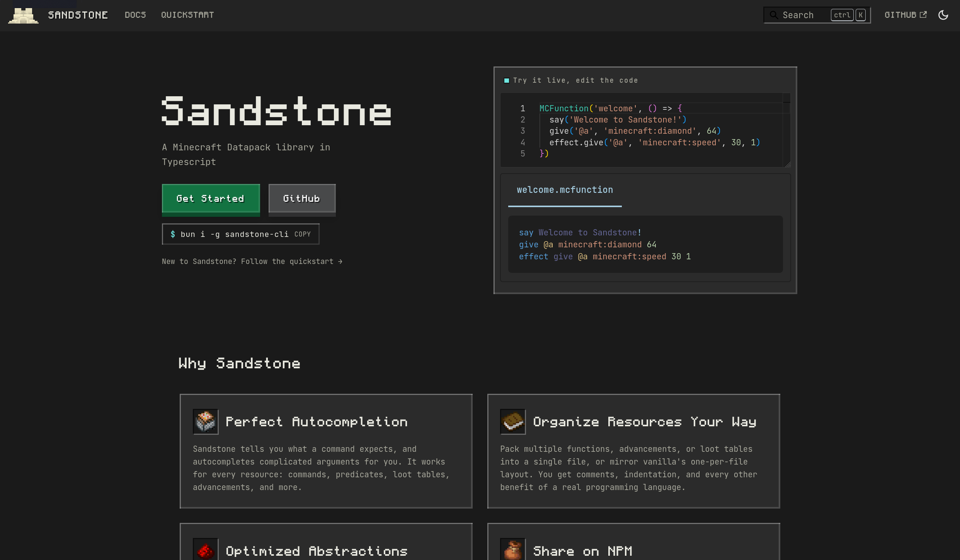Viewport: 960px width, 560px height.
Task: Click the ctrl K shortcut hint
Action: click(848, 15)
